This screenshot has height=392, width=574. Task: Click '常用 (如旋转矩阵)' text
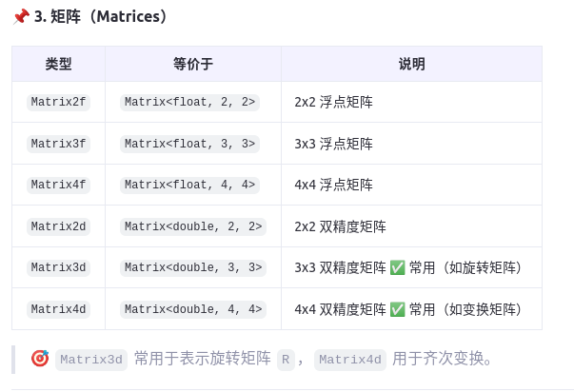click(x=465, y=268)
